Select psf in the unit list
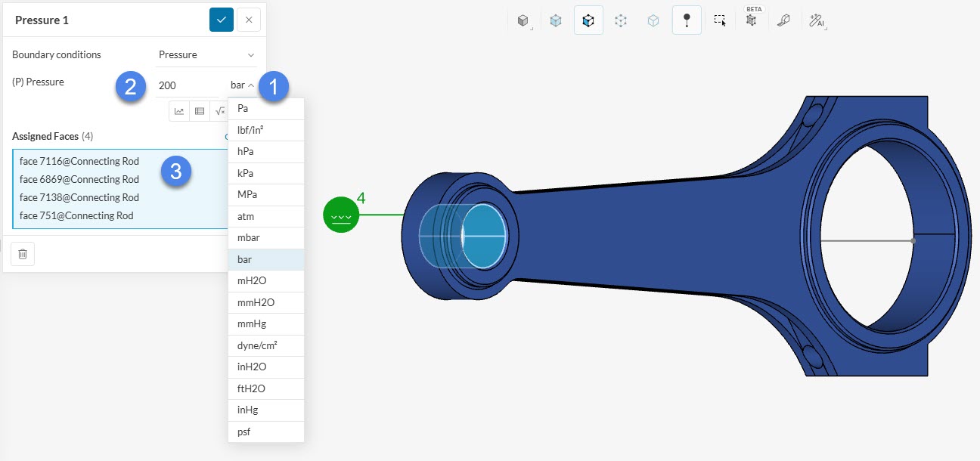The image size is (980, 461). [x=243, y=432]
